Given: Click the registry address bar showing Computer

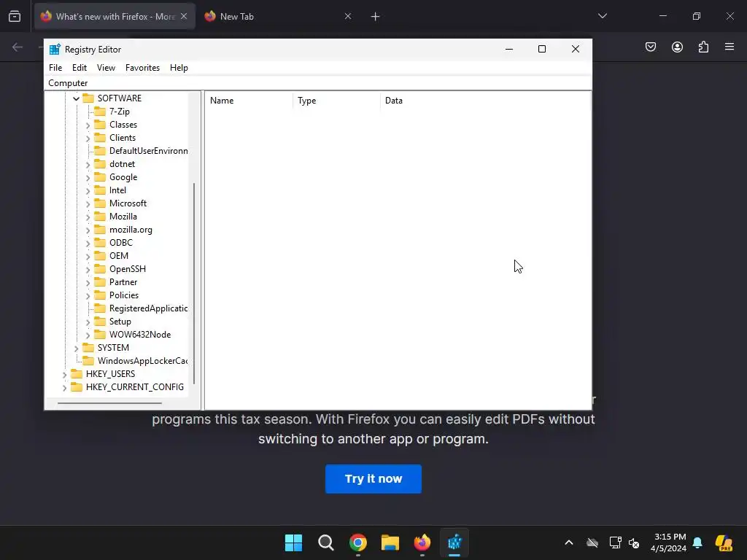Looking at the screenshot, I should coord(318,83).
